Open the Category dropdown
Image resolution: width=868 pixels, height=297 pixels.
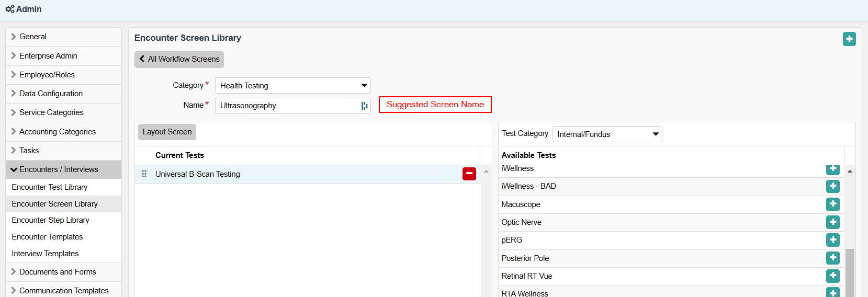[292, 86]
